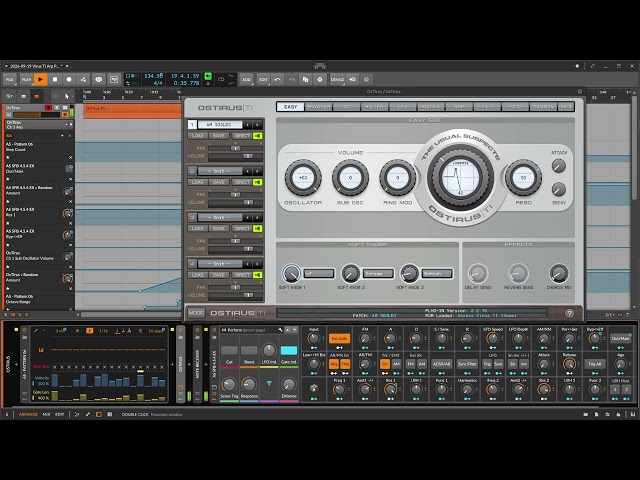Click the Out Main button in device panel
Viewport: 640px width, 480px height.
[x=620, y=338]
